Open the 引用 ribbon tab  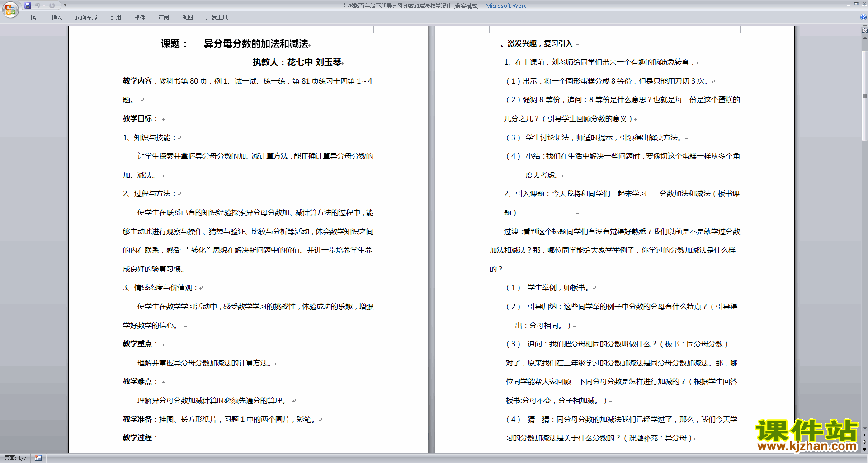(x=115, y=18)
